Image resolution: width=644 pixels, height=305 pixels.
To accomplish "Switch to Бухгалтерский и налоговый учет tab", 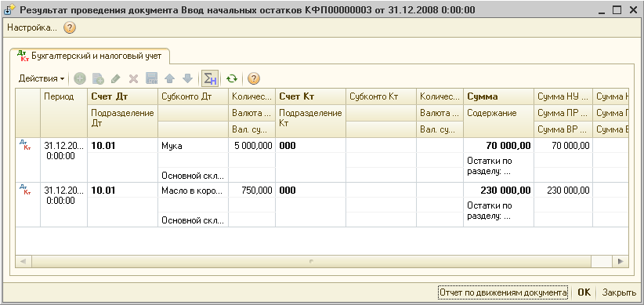I will coord(90,56).
